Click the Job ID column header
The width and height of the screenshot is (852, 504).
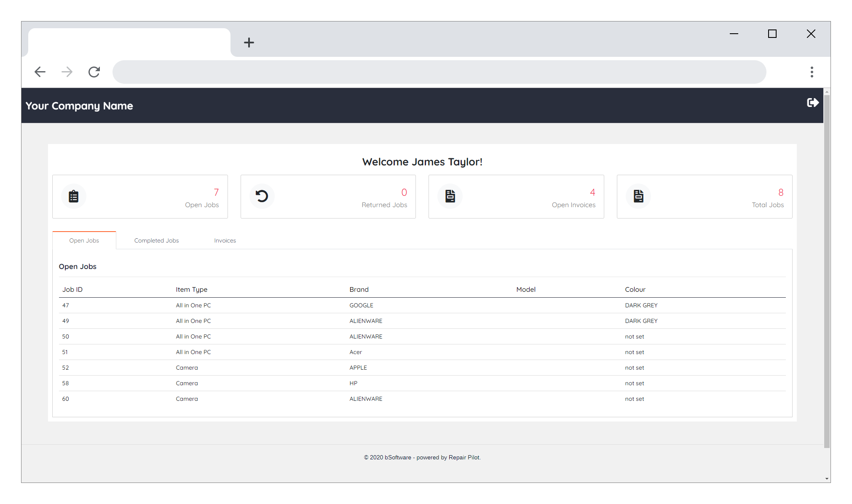click(72, 289)
